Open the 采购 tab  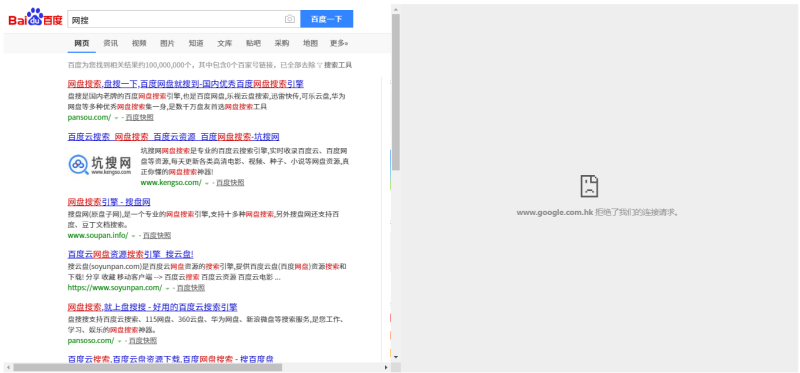tap(282, 43)
